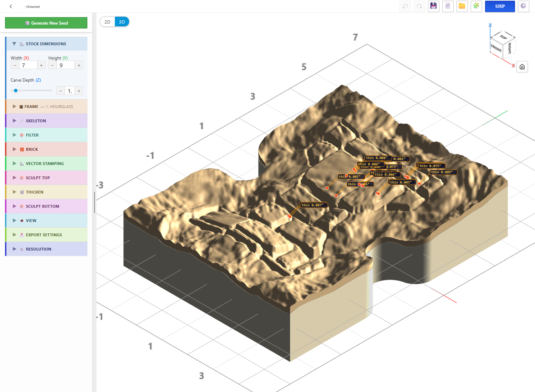Switch viewport to 3D mode

[122, 22]
